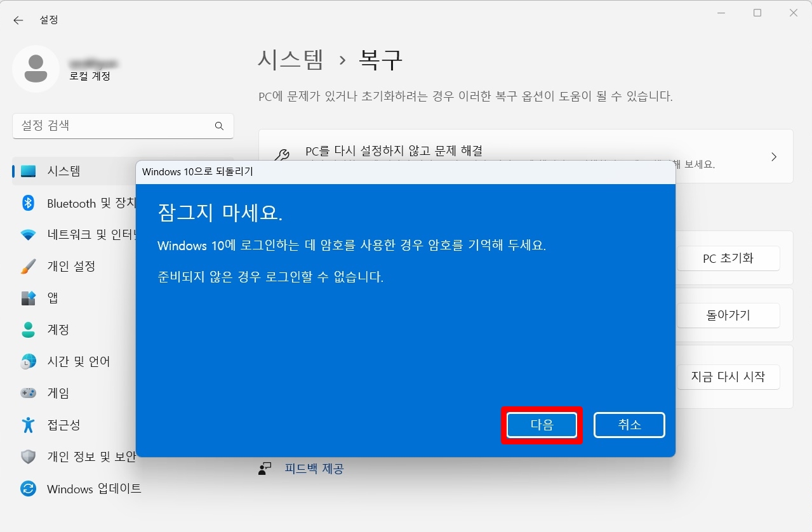Maximize the Settings window
The width and height of the screenshot is (812, 532).
tap(757, 13)
